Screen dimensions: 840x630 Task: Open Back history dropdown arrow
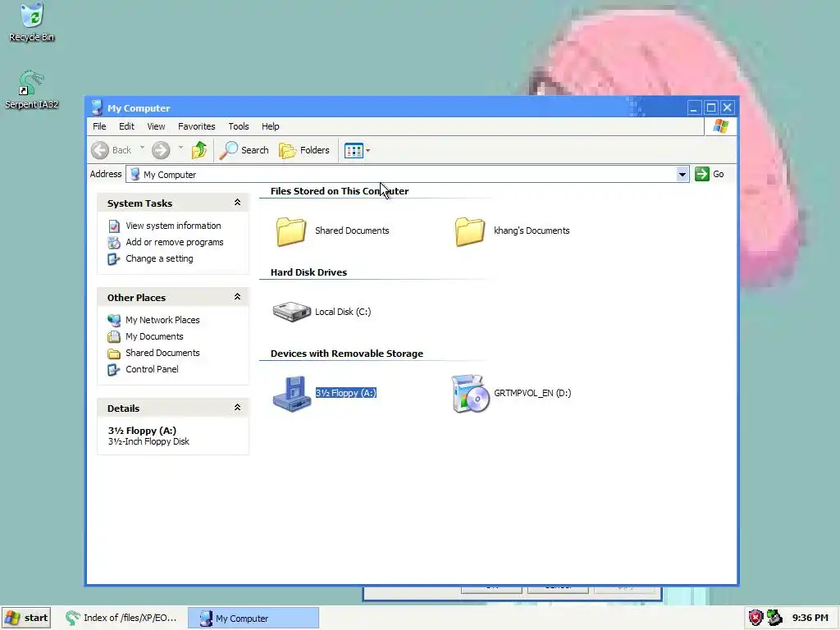pos(142,148)
